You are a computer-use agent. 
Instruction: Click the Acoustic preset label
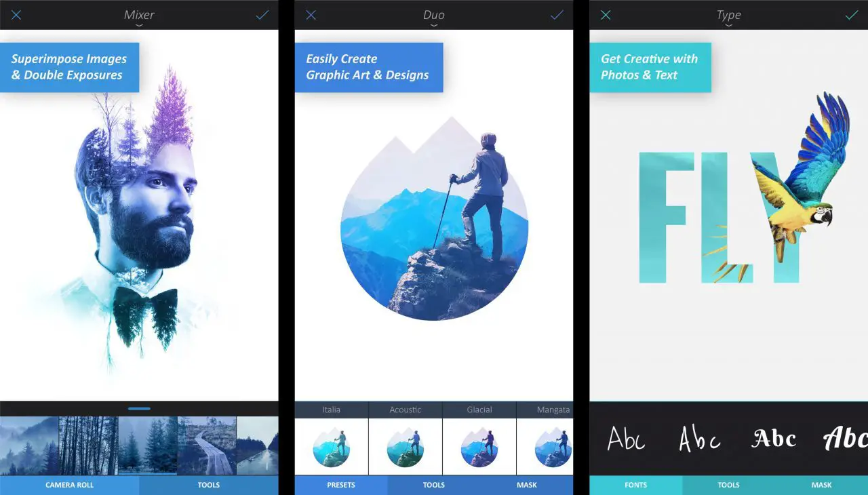pos(406,410)
